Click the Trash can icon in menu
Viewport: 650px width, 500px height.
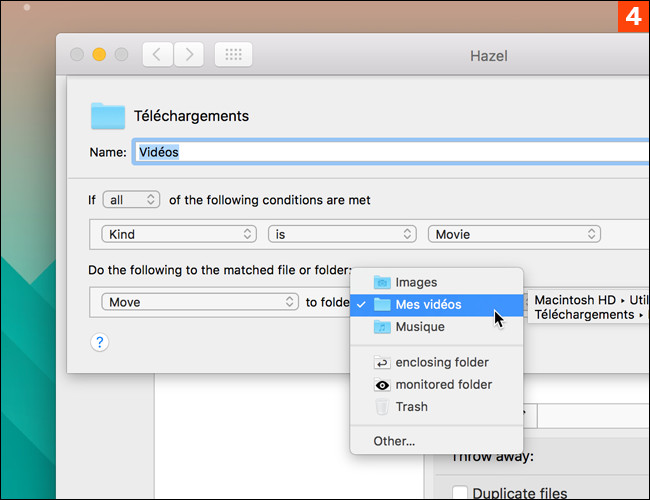381,407
